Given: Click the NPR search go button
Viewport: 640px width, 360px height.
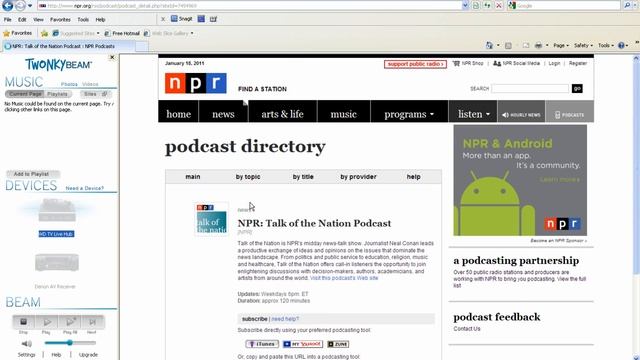Looking at the screenshot, I should [577, 88].
